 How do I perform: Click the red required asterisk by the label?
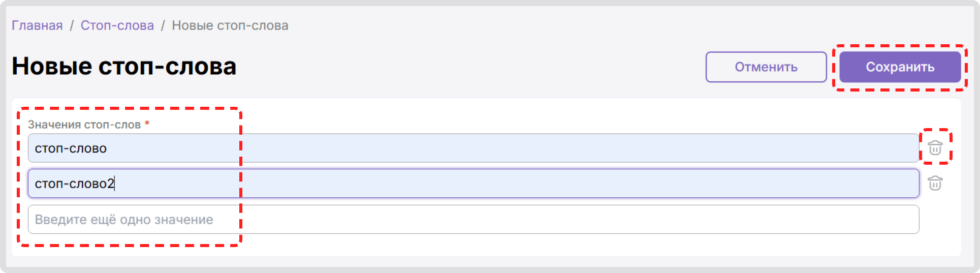click(147, 124)
